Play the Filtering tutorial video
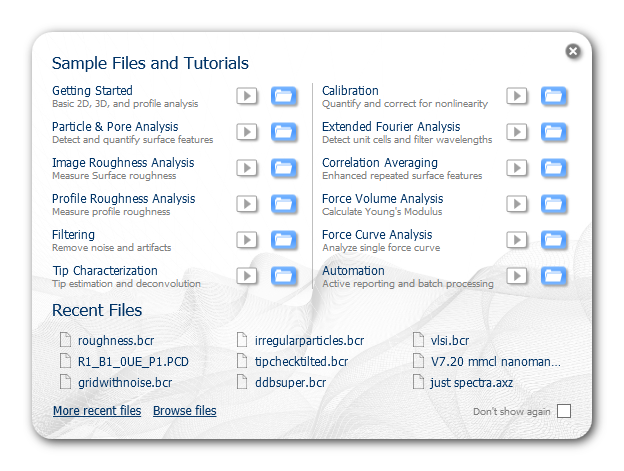 pos(247,240)
